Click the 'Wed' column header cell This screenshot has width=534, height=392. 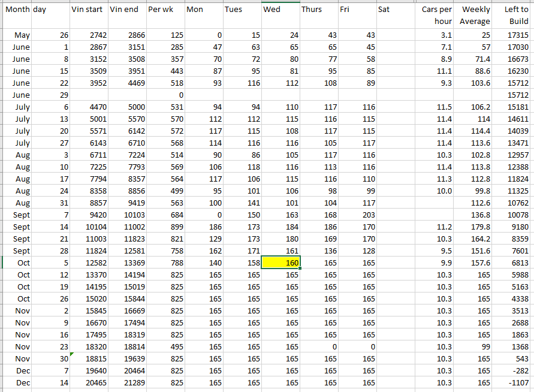point(280,10)
